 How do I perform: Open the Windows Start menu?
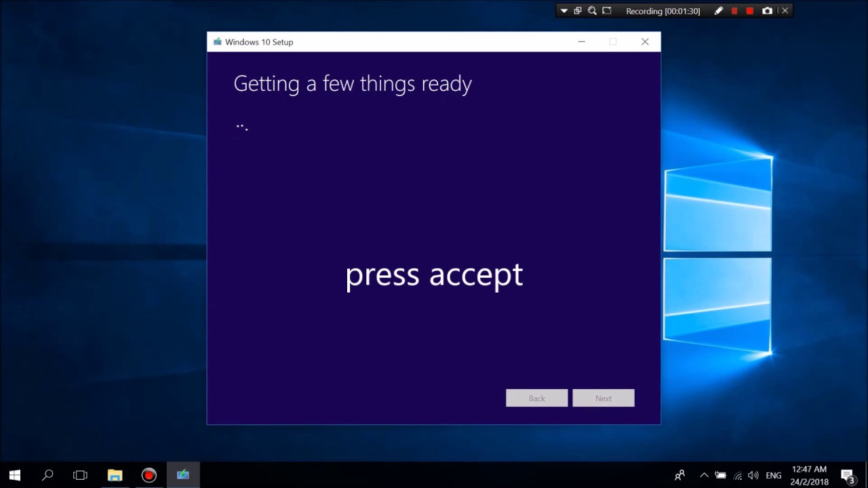pyautogui.click(x=15, y=475)
